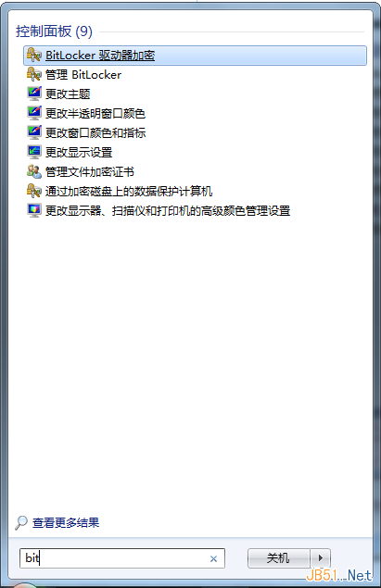This screenshot has width=381, height=588.
Task: Choose 管理文件加密证书 result
Action: click(89, 171)
